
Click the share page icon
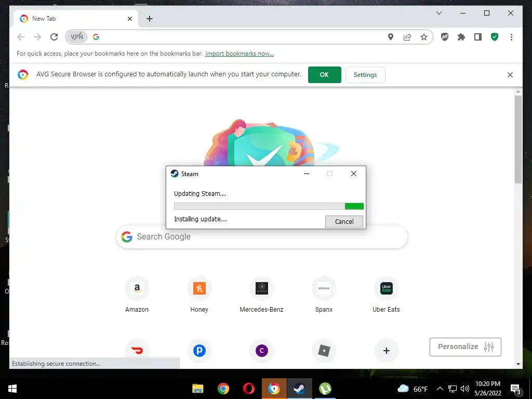407,37
